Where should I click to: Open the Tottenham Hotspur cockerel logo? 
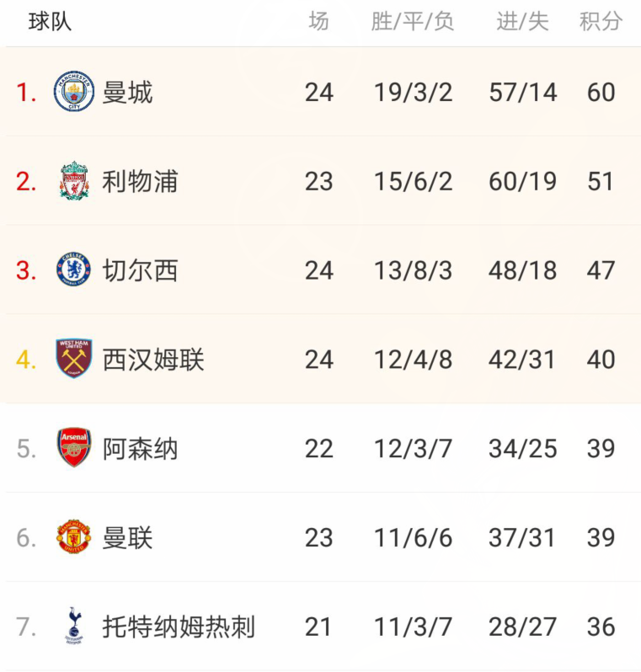[x=74, y=627]
